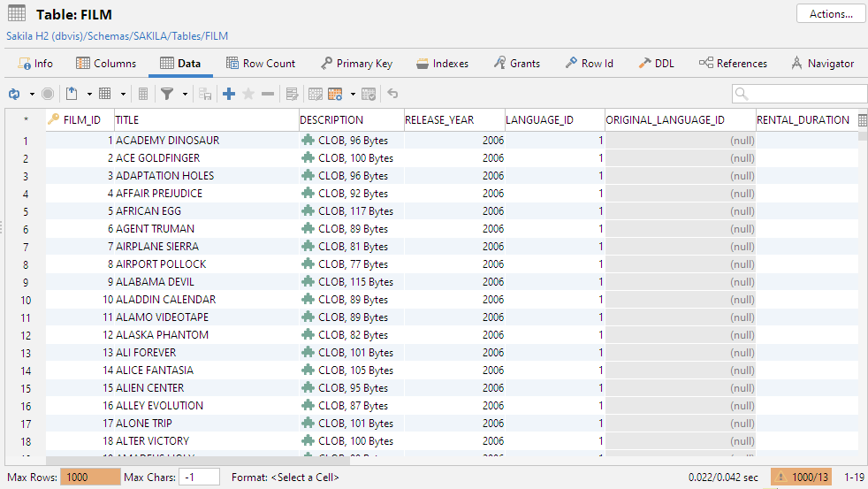Click the calculator icon in the toolbar
This screenshot has width=868, height=489.
(x=143, y=94)
